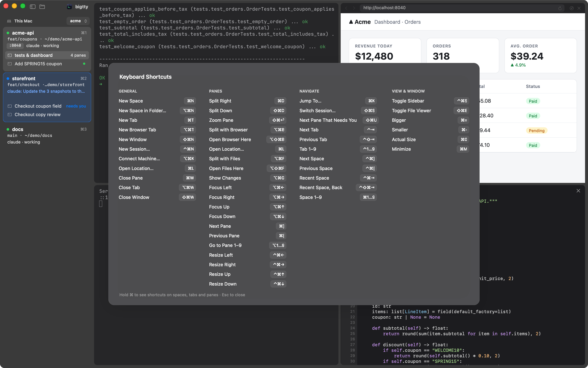Click the :8040 port badge
This screenshot has width=588, height=368.
[15, 45]
